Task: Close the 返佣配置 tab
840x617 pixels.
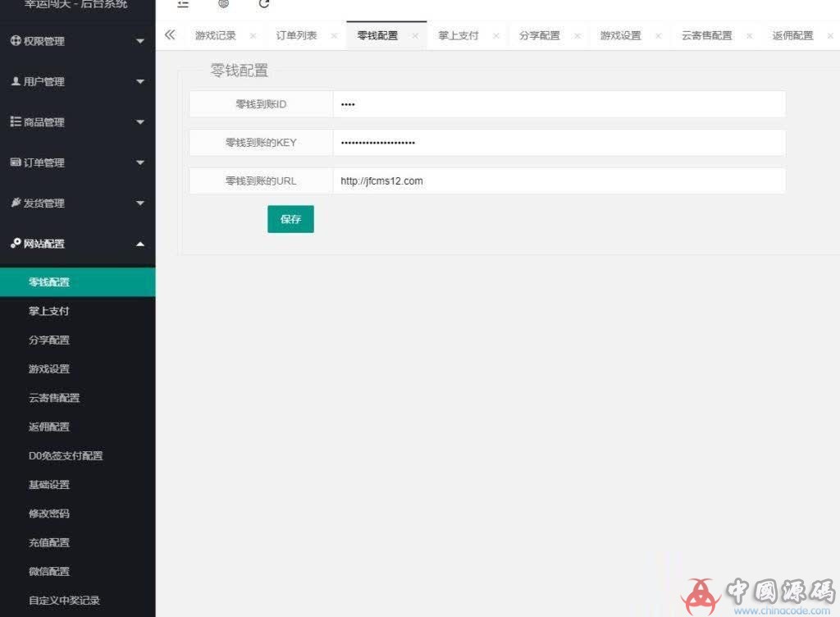Action: [830, 36]
